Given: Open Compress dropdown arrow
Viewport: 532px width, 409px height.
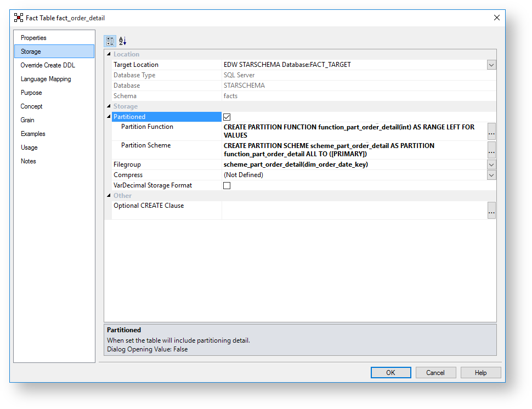Looking at the screenshot, I should [491, 175].
